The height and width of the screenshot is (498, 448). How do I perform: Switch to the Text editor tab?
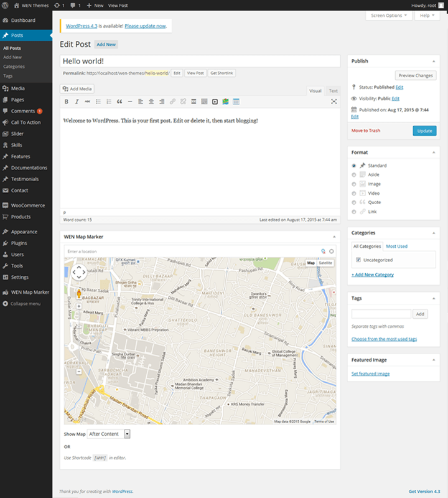pos(334,91)
